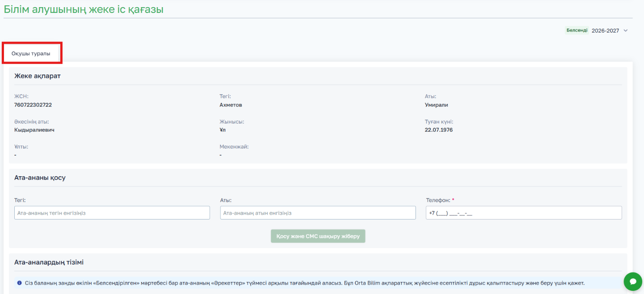This screenshot has height=294, width=644.
Task: Click the «Әкесінің аты:» field label
Action: point(32,121)
